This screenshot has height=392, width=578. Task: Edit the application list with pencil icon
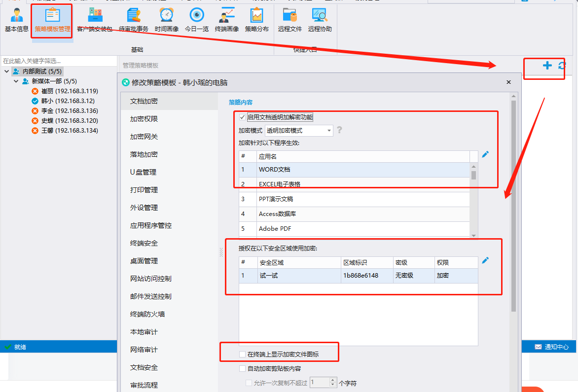485,154
